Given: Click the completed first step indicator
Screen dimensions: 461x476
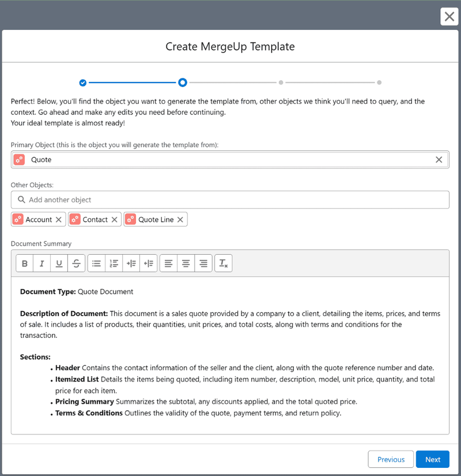Looking at the screenshot, I should point(83,82).
